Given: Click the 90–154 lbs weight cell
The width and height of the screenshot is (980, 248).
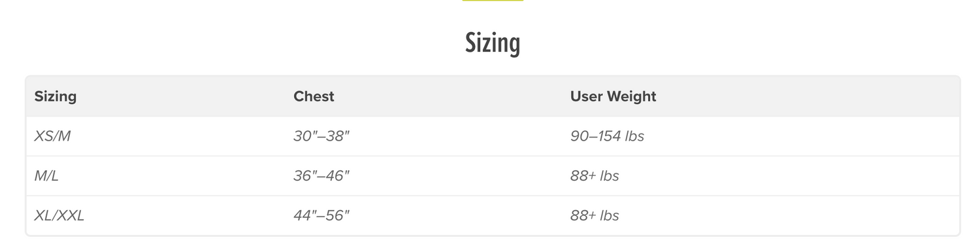Looking at the screenshot, I should pos(607,136).
